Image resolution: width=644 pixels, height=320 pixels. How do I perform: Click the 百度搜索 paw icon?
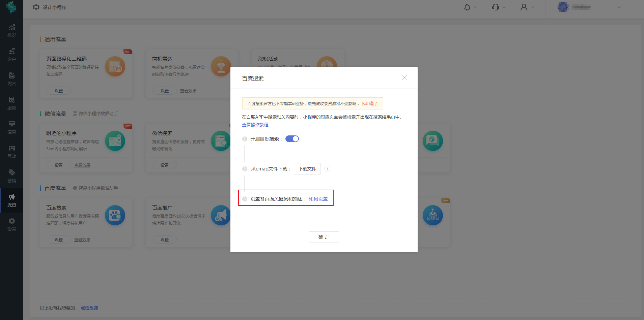(115, 215)
